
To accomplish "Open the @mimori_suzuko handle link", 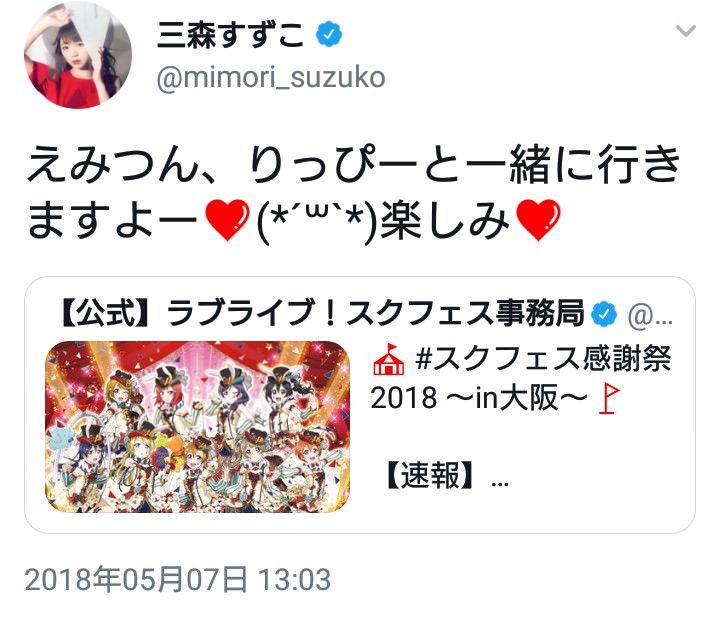I will tap(271, 78).
